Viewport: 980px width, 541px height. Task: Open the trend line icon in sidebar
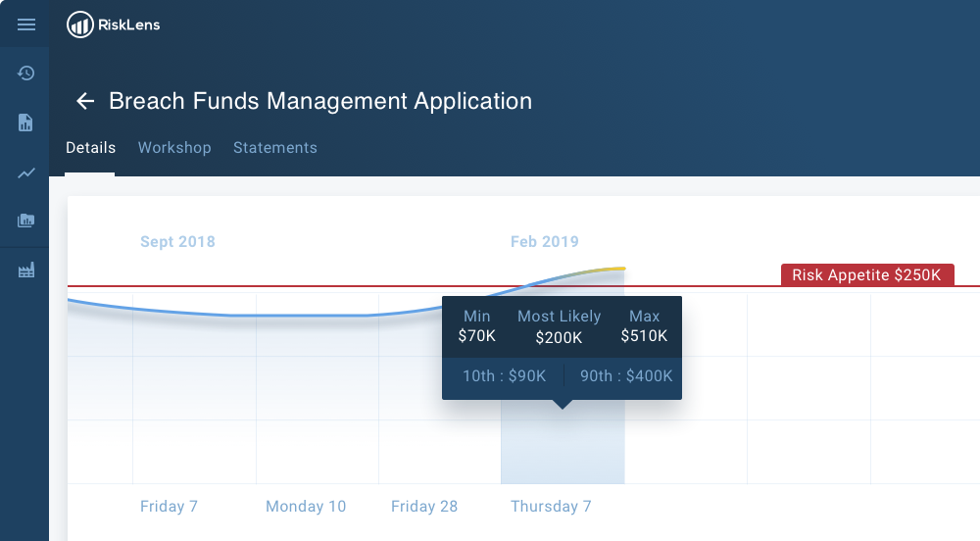click(x=25, y=172)
